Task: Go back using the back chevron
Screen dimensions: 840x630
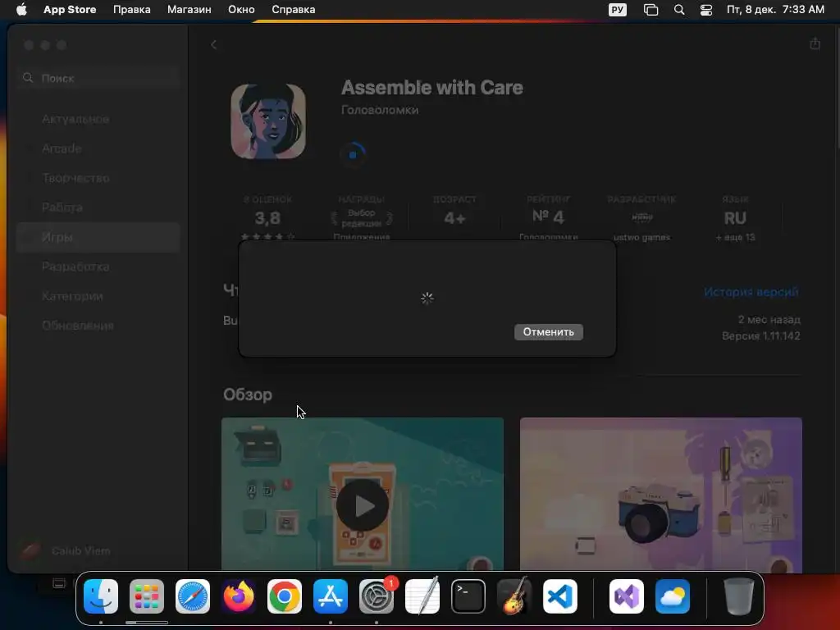Action: click(x=214, y=45)
